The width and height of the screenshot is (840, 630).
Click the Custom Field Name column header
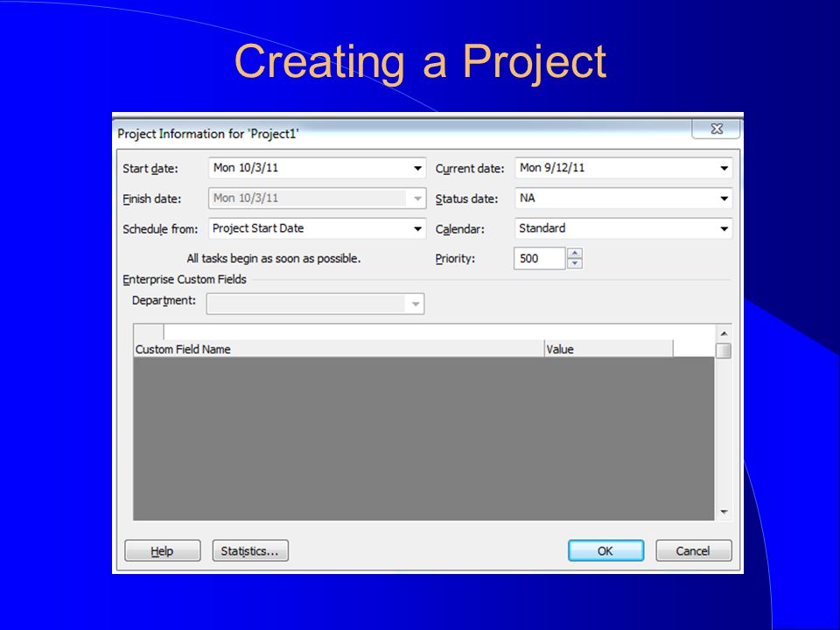point(339,349)
